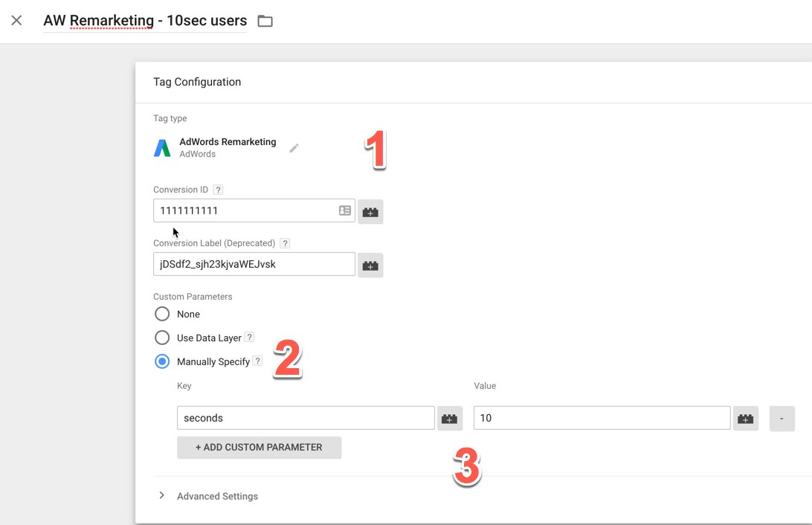This screenshot has height=525, width=812.
Task: Remove the seconds parameter row with minus button
Action: coord(782,419)
